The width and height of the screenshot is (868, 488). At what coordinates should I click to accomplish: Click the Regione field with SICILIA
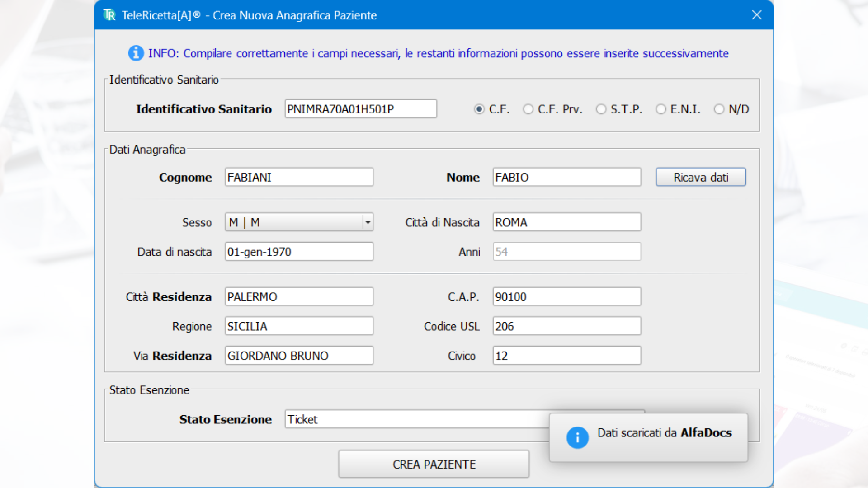pos(299,326)
